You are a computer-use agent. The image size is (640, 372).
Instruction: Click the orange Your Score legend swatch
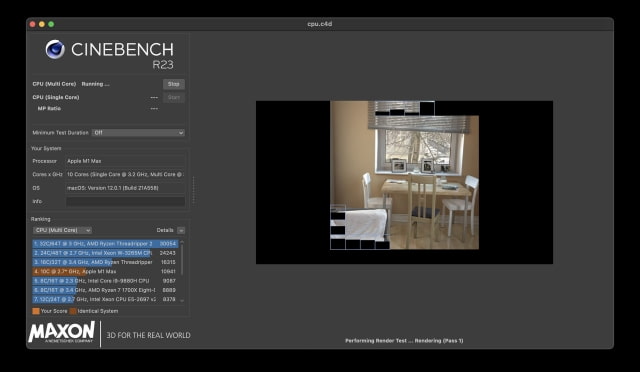pos(36,311)
